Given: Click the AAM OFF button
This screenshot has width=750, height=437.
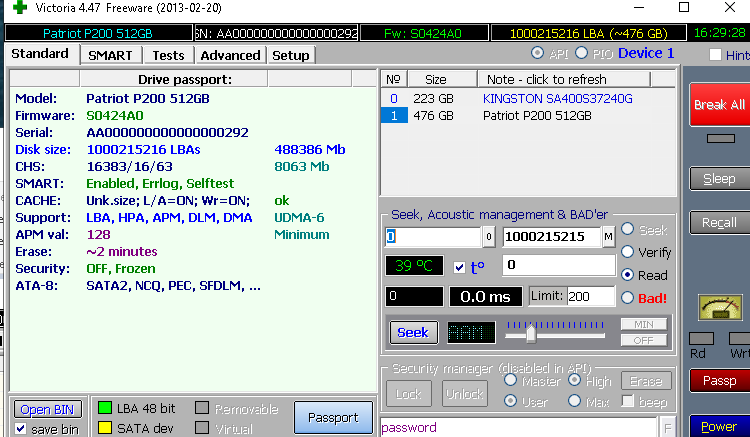Looking at the screenshot, I should pyautogui.click(x=644, y=340).
